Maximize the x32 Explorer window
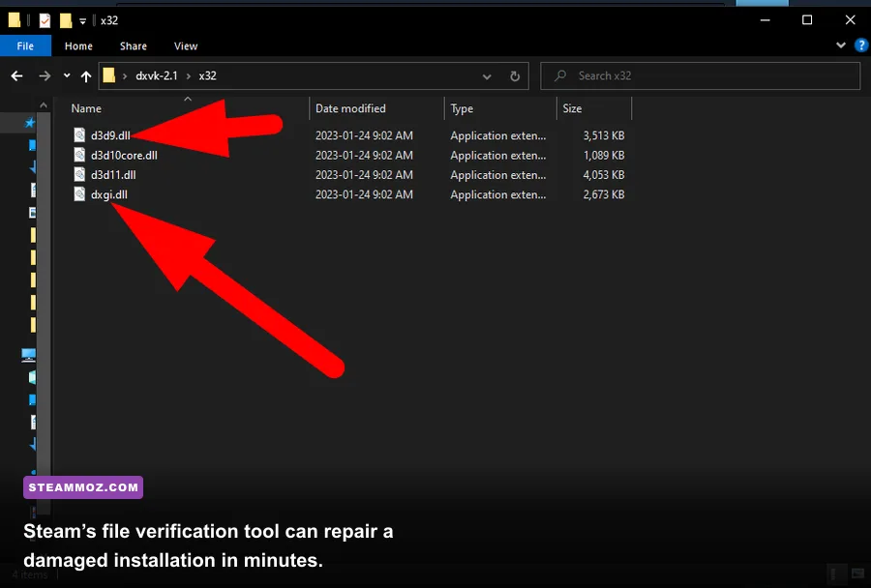Viewport: 871px width, 588px height. (x=807, y=20)
